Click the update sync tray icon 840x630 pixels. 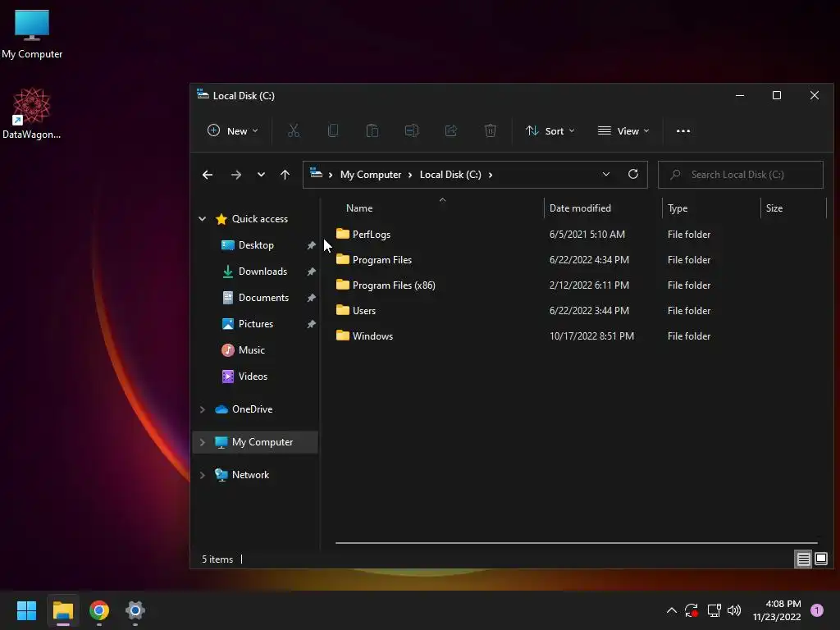point(691,610)
